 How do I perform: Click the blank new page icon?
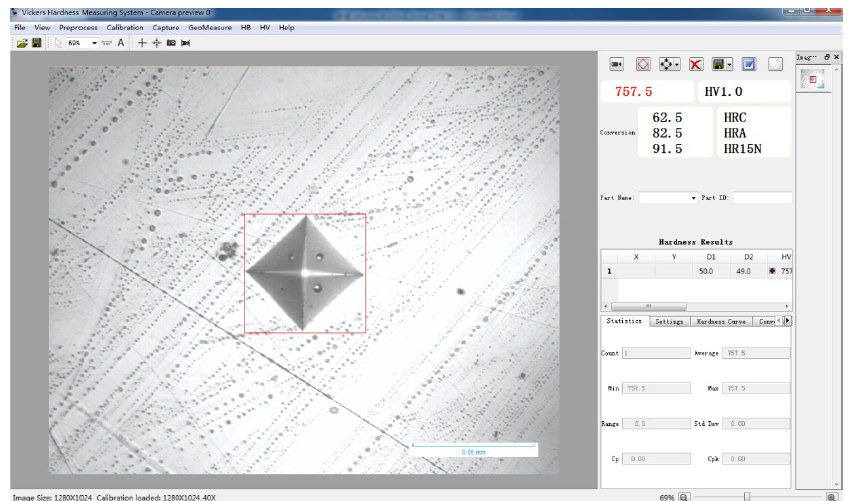click(775, 64)
